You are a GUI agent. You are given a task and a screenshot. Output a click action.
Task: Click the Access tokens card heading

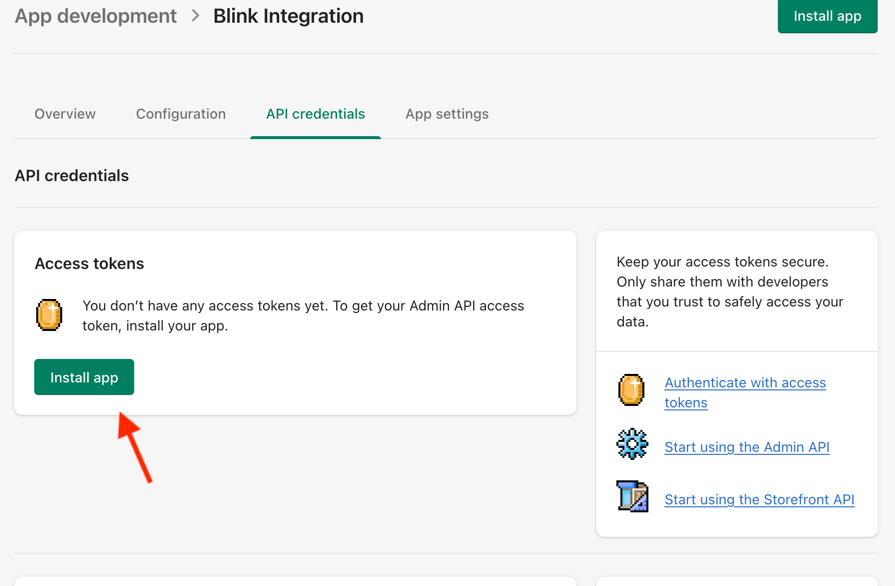point(90,264)
